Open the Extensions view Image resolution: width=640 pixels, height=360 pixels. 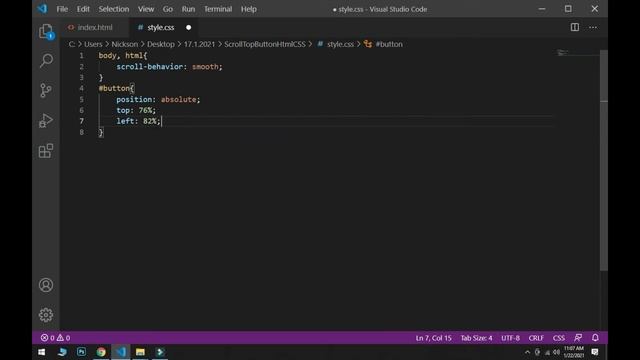tap(46, 151)
